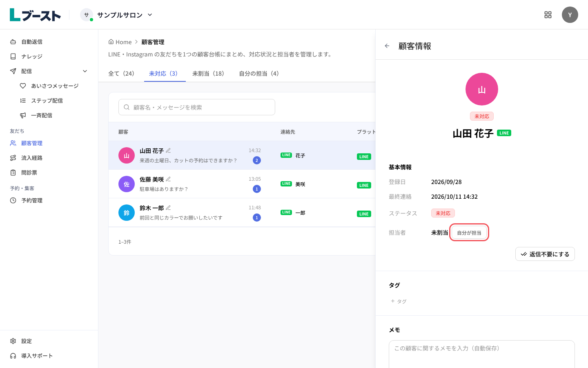Screen dimensions: 588x368
Task: Switch to the 自分の担当（4）tab
Action: pos(259,74)
